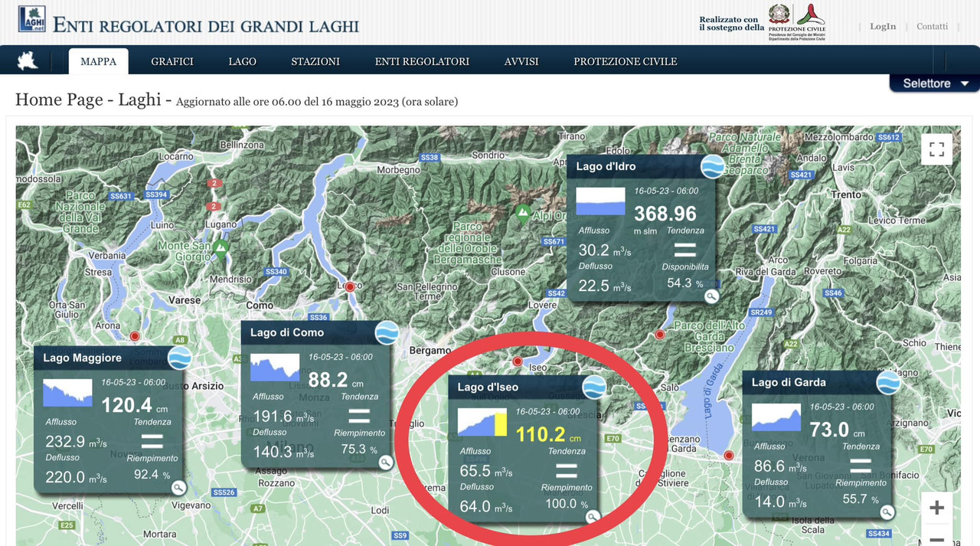This screenshot has width=980, height=546.
Task: Zoom in on the map
Action: coord(936,508)
